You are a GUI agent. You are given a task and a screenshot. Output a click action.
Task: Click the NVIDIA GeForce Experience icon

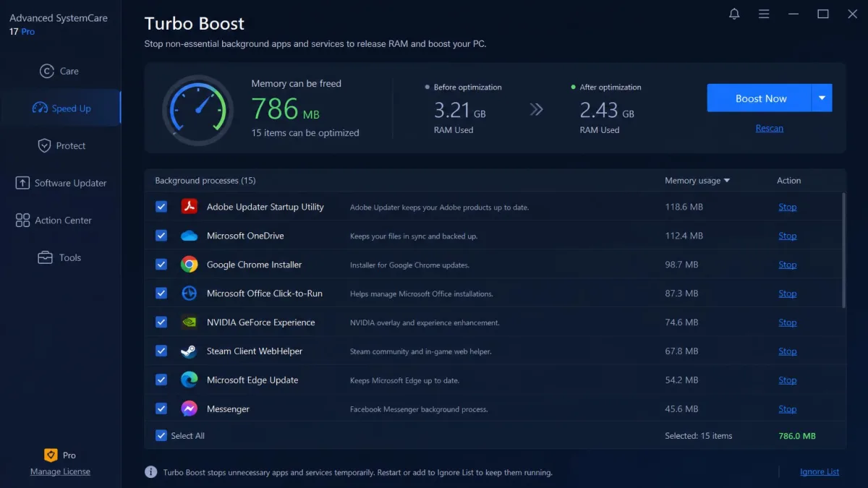189,322
